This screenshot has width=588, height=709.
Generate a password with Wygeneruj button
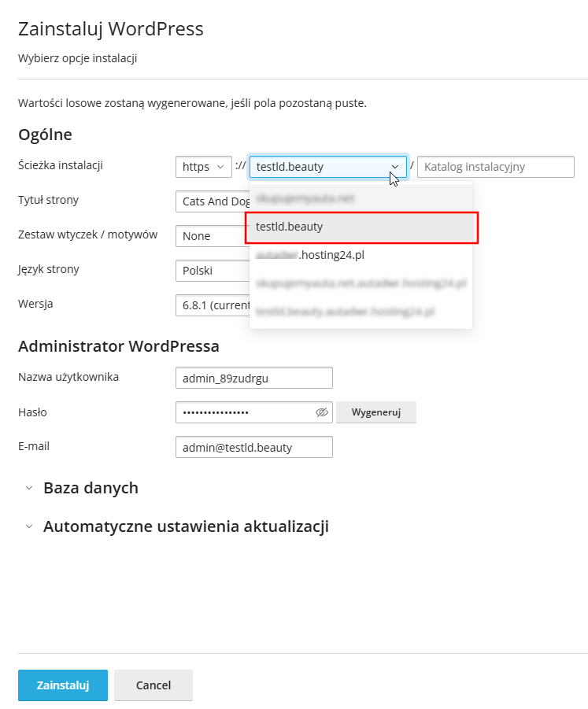[x=376, y=412]
